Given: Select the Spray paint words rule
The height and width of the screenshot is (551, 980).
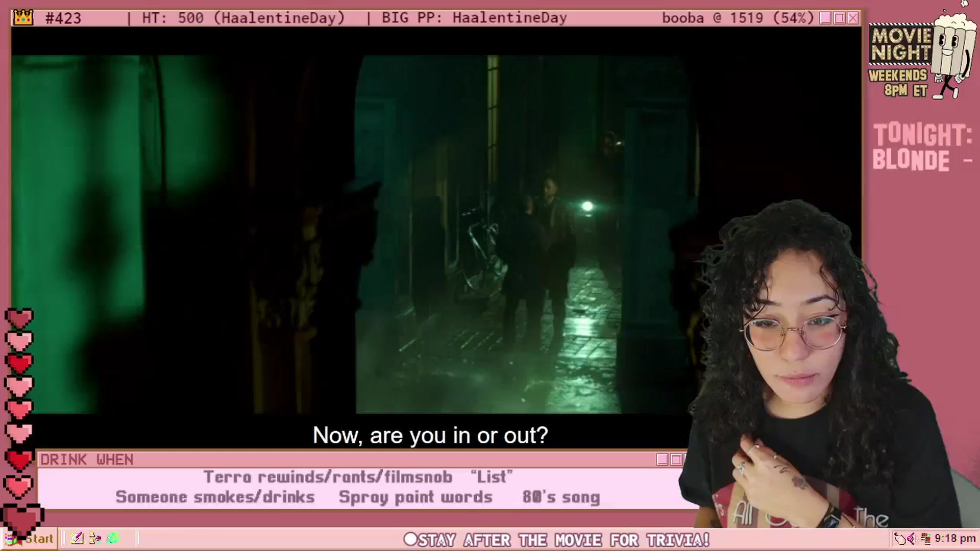Looking at the screenshot, I should point(415,497).
